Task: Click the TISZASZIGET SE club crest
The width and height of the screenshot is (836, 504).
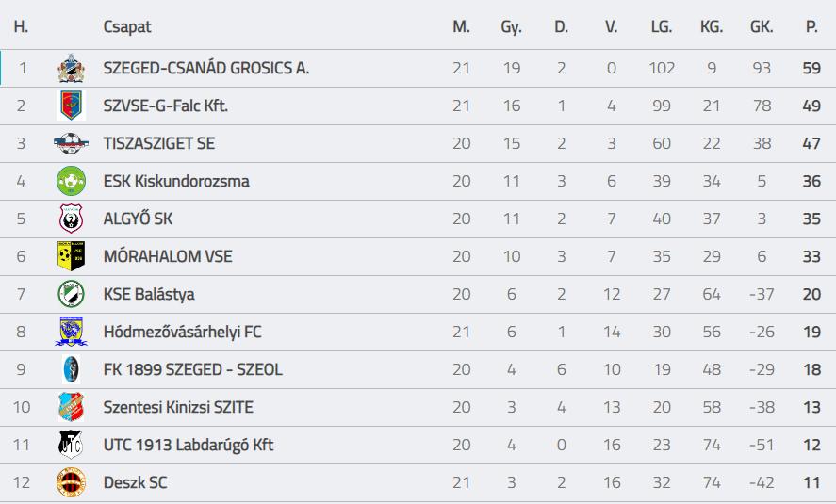Action: 71,143
